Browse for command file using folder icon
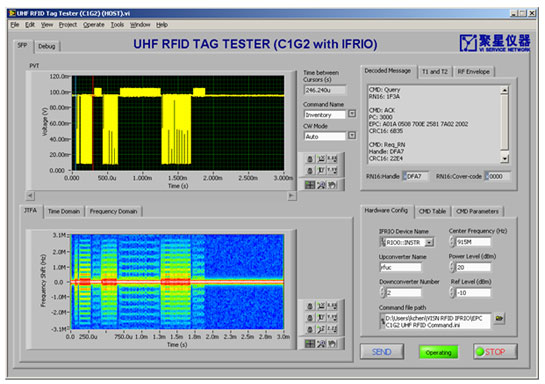The height and width of the screenshot is (384, 545). tap(499, 318)
